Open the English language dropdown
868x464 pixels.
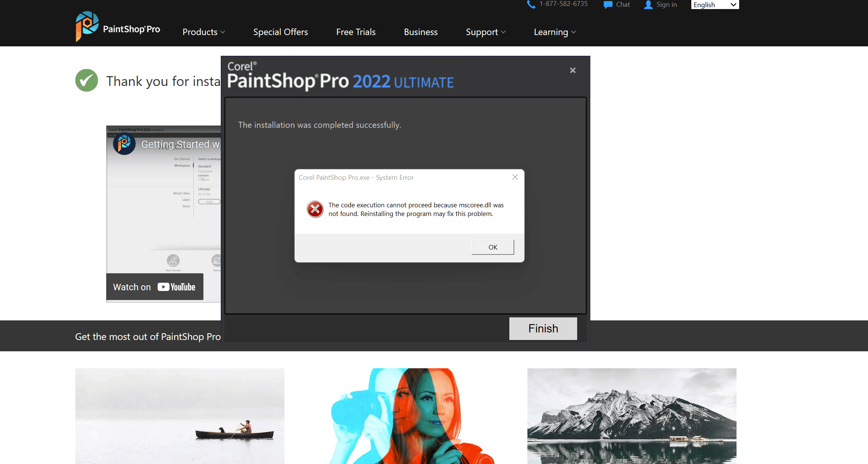715,5
